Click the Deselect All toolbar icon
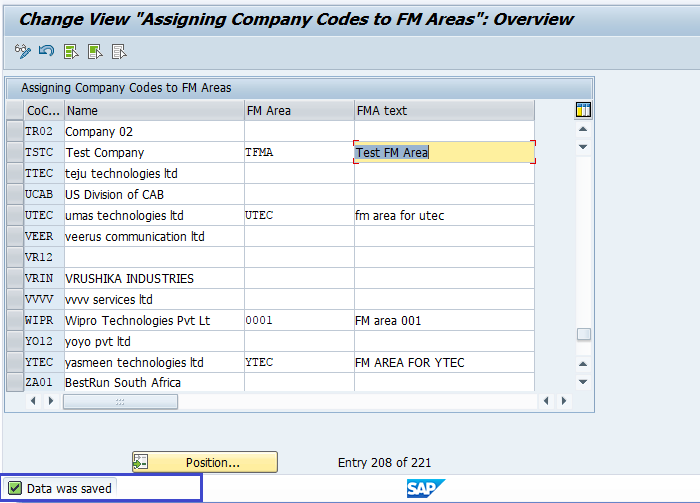The image size is (700, 503). click(119, 51)
